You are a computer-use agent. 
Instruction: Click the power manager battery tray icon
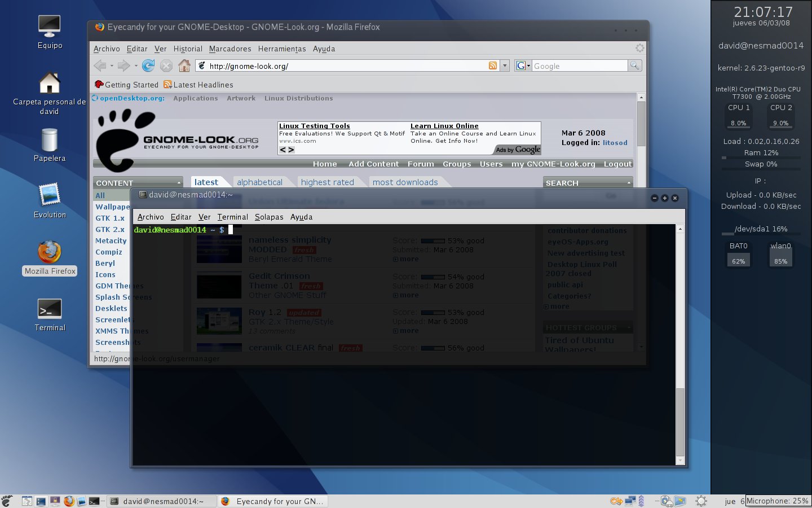click(x=666, y=501)
